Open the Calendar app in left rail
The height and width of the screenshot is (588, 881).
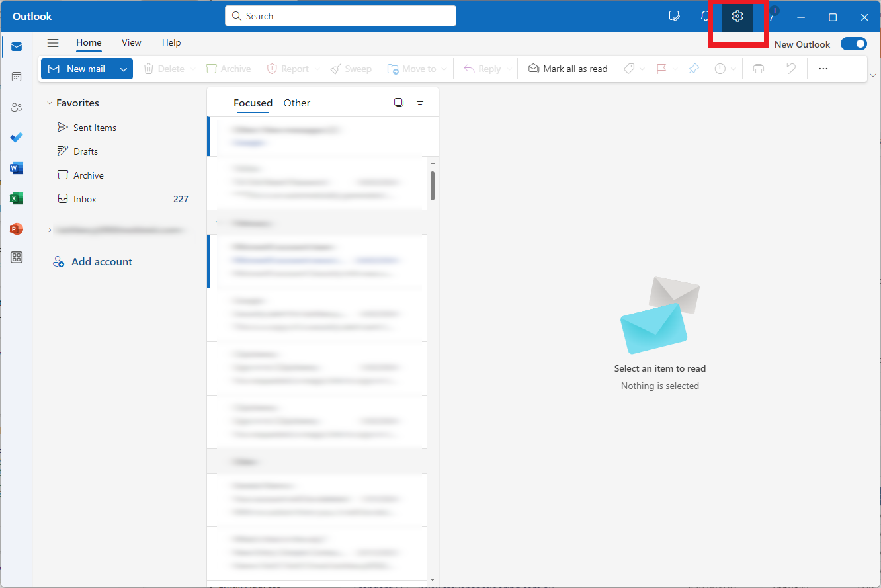[17, 77]
